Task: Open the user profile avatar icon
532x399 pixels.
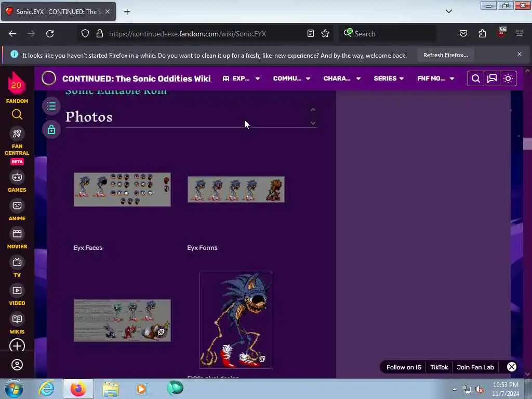Action: coord(17,365)
